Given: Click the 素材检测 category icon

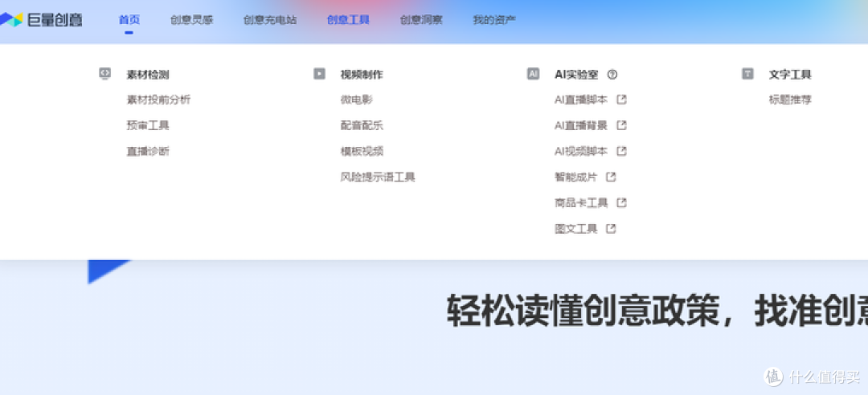Looking at the screenshot, I should point(104,74).
